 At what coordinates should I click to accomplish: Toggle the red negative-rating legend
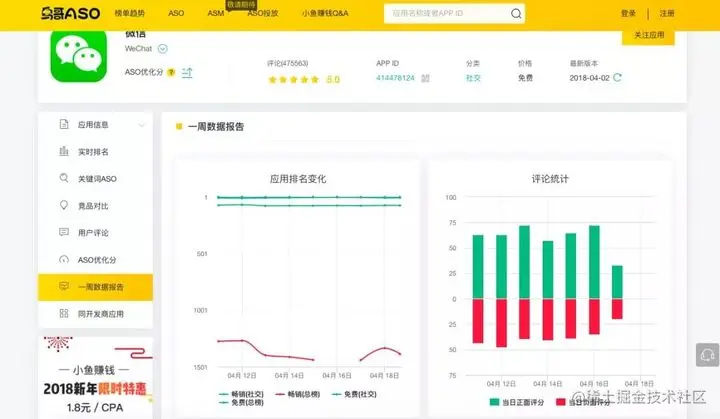[583, 402]
